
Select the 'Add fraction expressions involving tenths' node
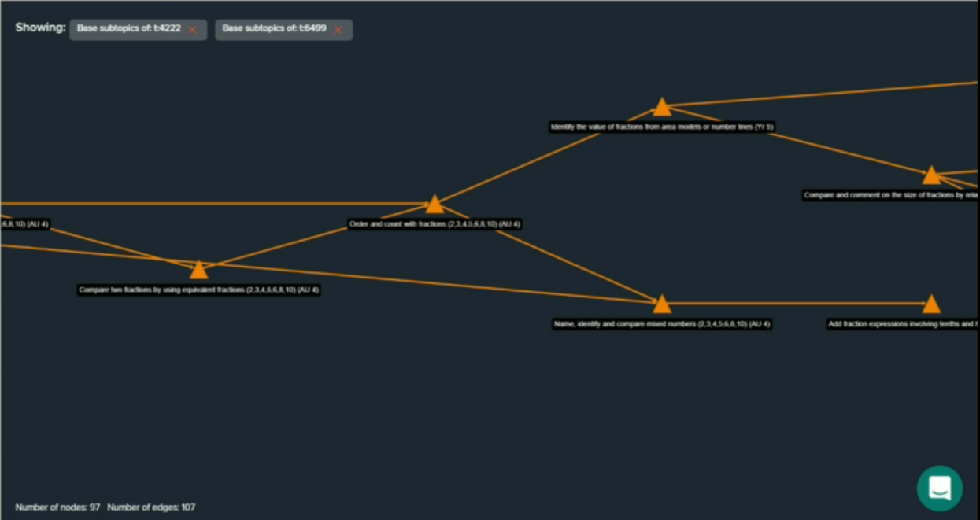coord(931,304)
